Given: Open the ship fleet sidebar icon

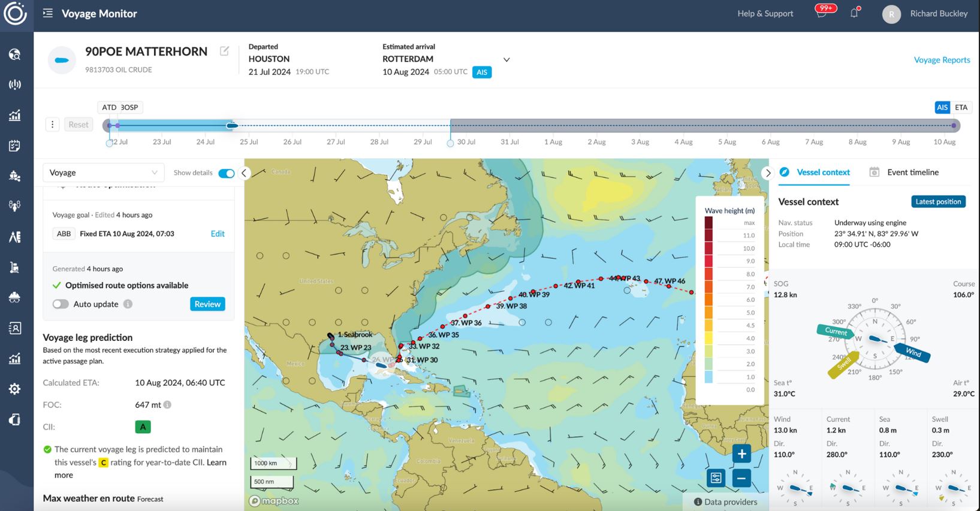Looking at the screenshot, I should pyautogui.click(x=15, y=176).
